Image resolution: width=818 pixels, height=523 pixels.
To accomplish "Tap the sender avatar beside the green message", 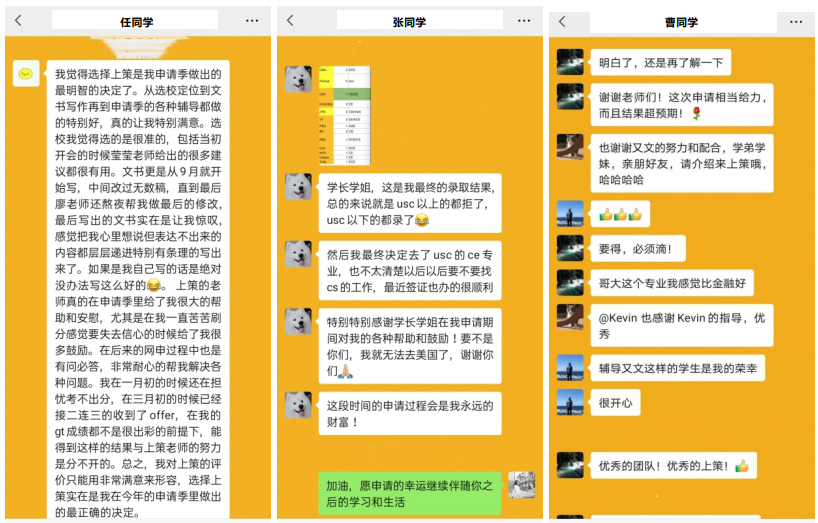I will coord(521,485).
